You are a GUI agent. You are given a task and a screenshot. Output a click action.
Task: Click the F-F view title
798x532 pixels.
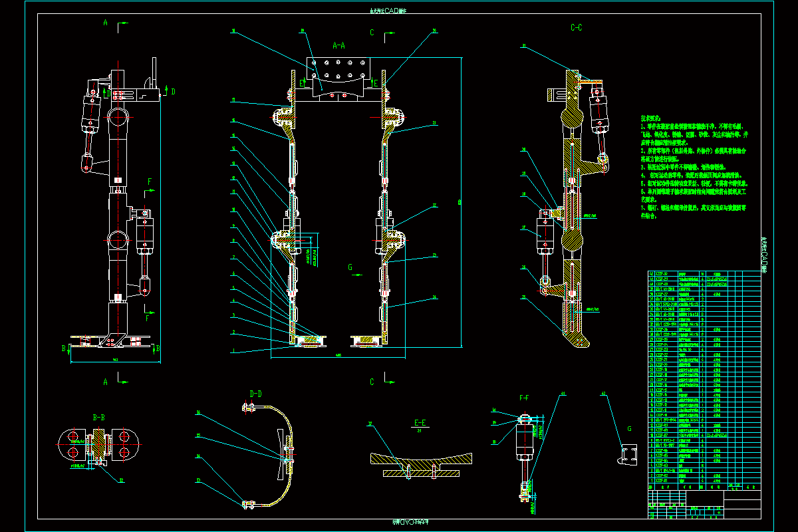525,398
